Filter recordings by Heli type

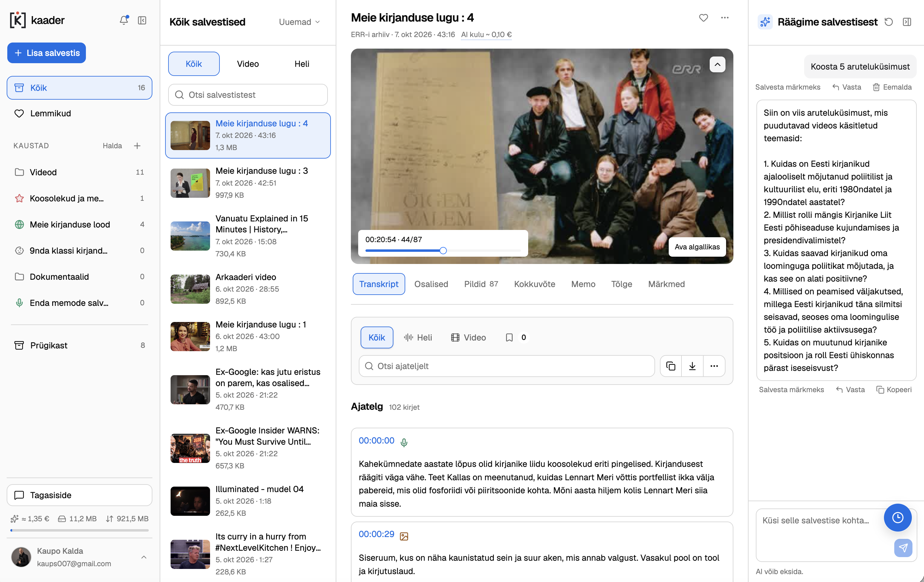302,64
